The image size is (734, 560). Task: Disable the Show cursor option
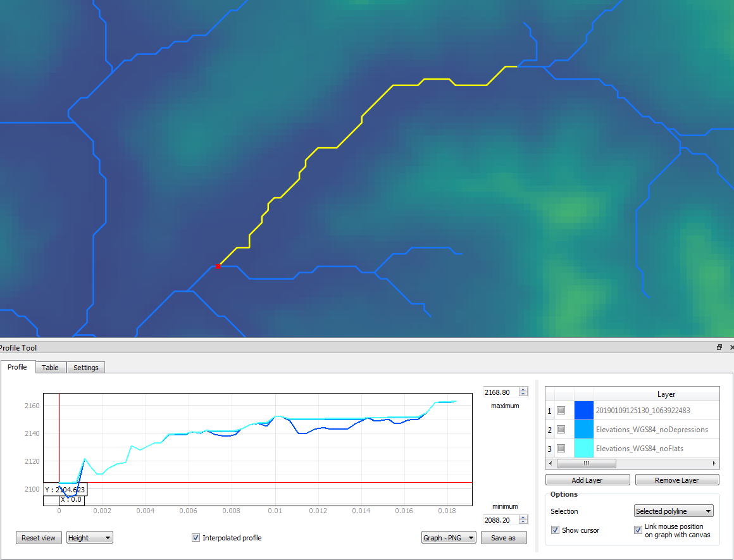click(556, 530)
